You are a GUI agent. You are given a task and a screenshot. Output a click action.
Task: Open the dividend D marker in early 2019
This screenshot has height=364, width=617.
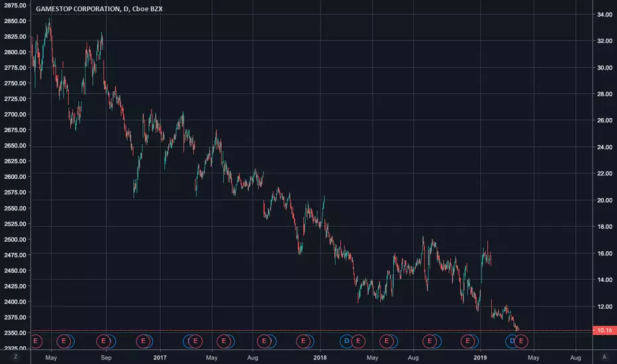pyautogui.click(x=512, y=341)
